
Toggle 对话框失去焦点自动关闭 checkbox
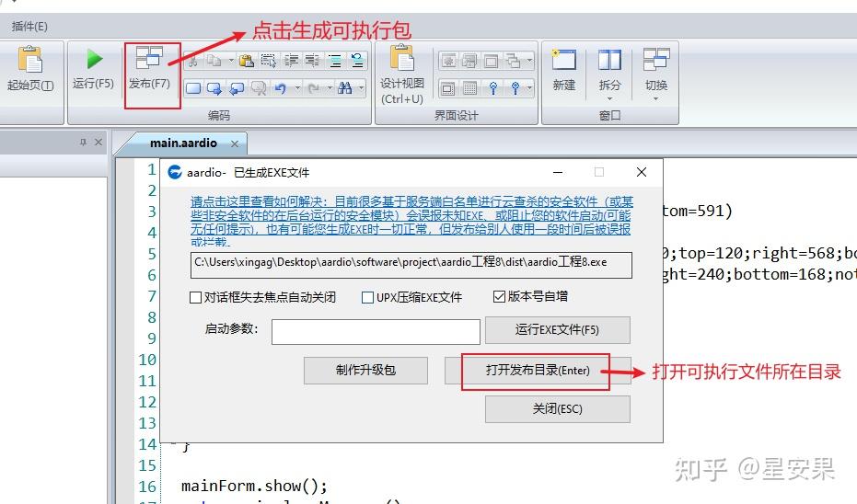(x=195, y=298)
